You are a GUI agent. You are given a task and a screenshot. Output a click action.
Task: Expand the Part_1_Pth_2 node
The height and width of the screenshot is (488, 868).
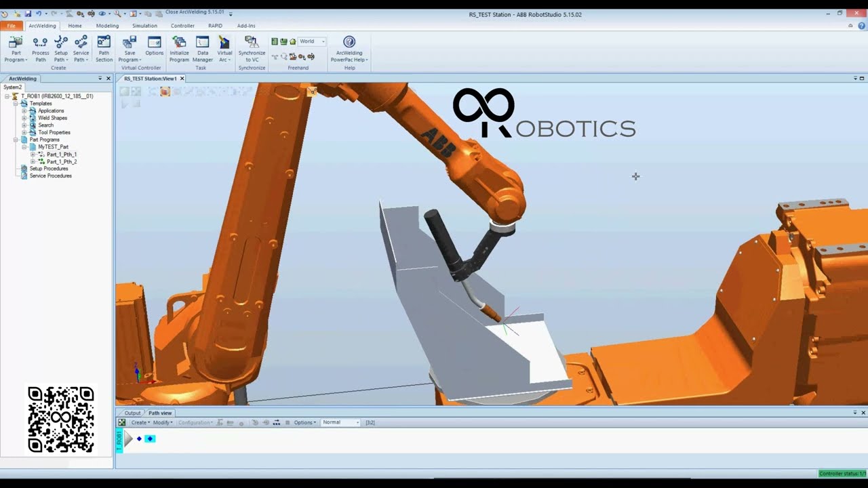point(33,162)
